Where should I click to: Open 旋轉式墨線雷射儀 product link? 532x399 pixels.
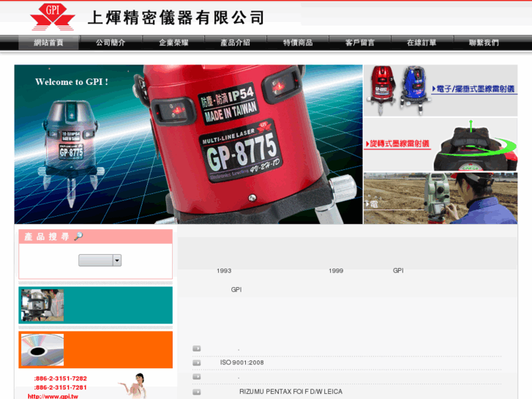pos(397,144)
